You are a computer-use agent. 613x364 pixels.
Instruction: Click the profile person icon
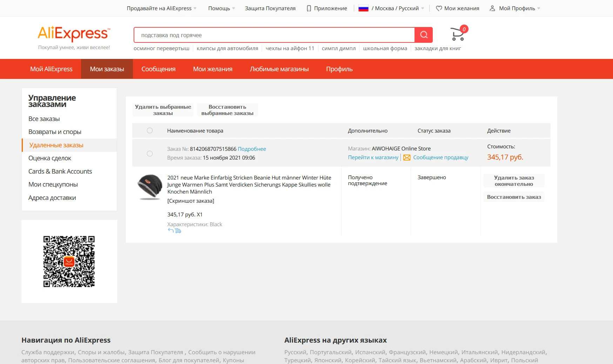pyautogui.click(x=492, y=8)
